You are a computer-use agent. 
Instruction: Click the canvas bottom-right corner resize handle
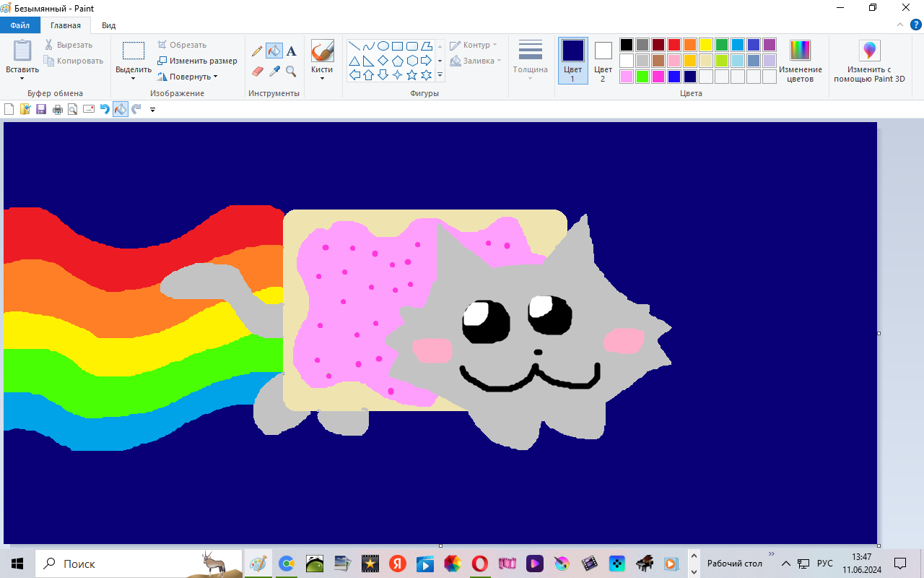[879, 545]
